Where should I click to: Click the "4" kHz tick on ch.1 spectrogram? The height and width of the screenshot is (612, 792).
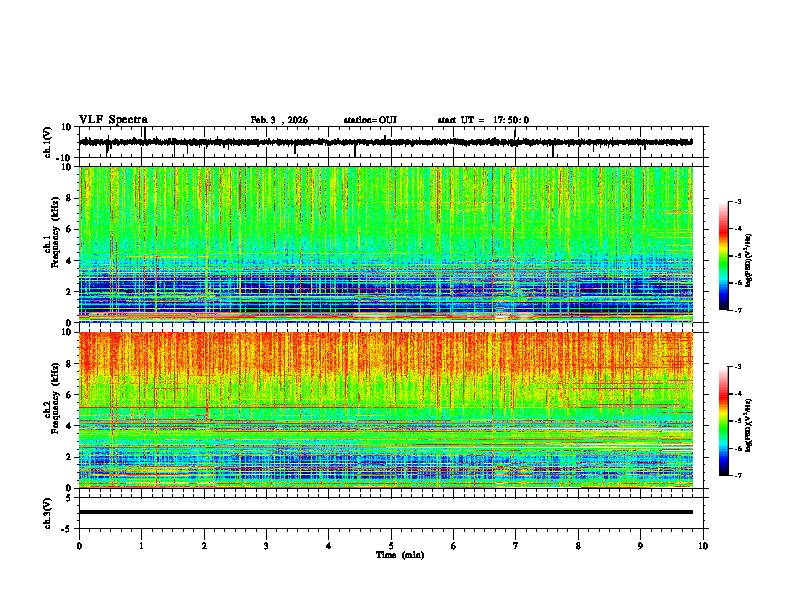tap(69, 261)
